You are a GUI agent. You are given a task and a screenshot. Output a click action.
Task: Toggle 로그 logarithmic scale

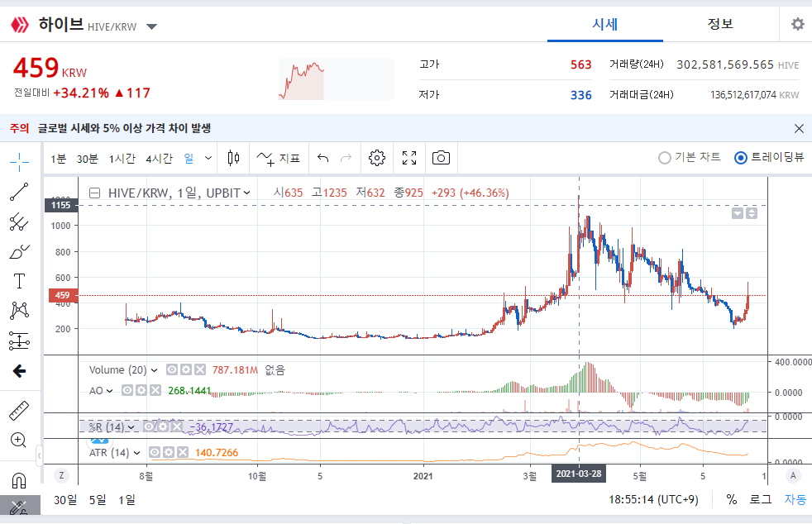pos(761,500)
